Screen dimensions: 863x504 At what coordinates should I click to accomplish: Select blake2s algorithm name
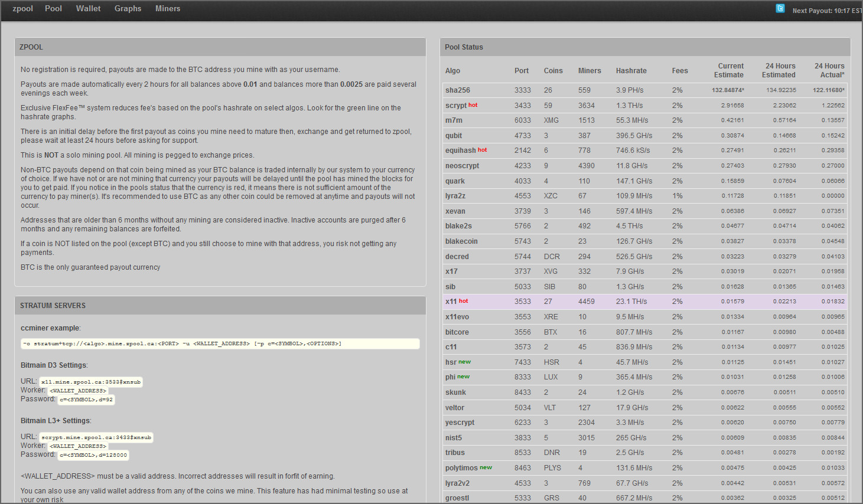(x=458, y=226)
